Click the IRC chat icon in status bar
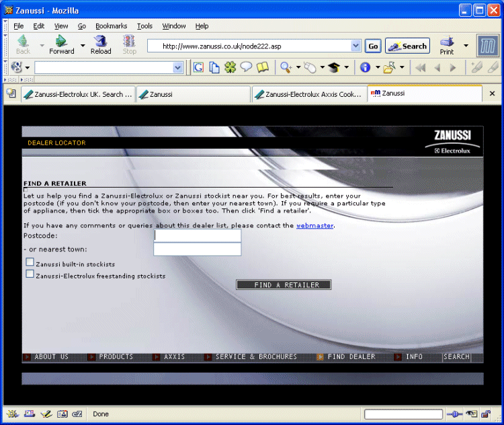The height and width of the screenshot is (425, 504). pos(77,414)
